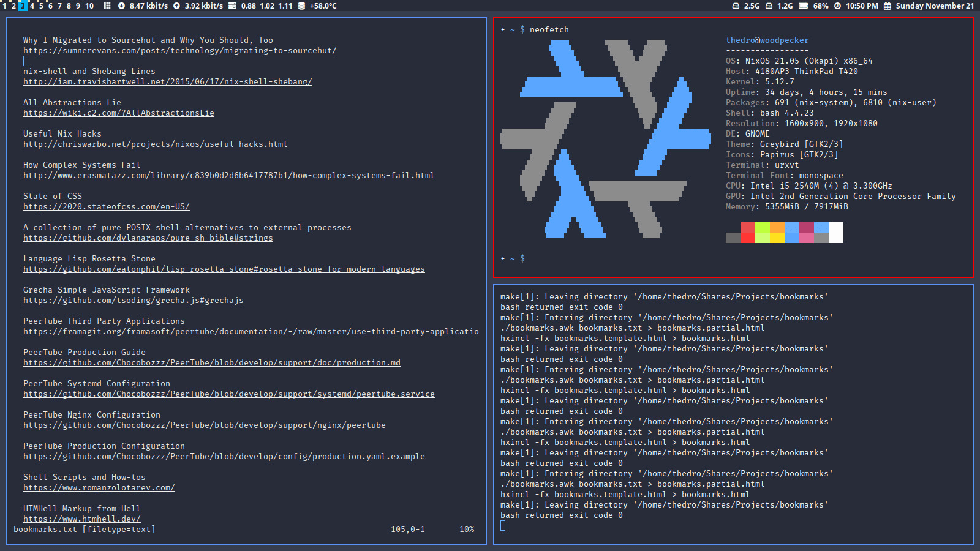Open the PeerTube production.md github link
This screenshot has width=980, height=551.
pyautogui.click(x=212, y=363)
